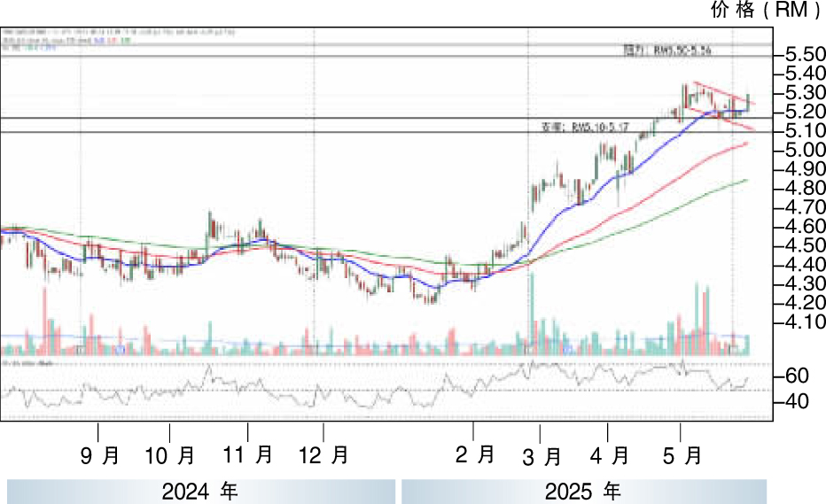Select the 11 月 date axis label
This screenshot has width=826, height=504.
pyautogui.click(x=248, y=456)
